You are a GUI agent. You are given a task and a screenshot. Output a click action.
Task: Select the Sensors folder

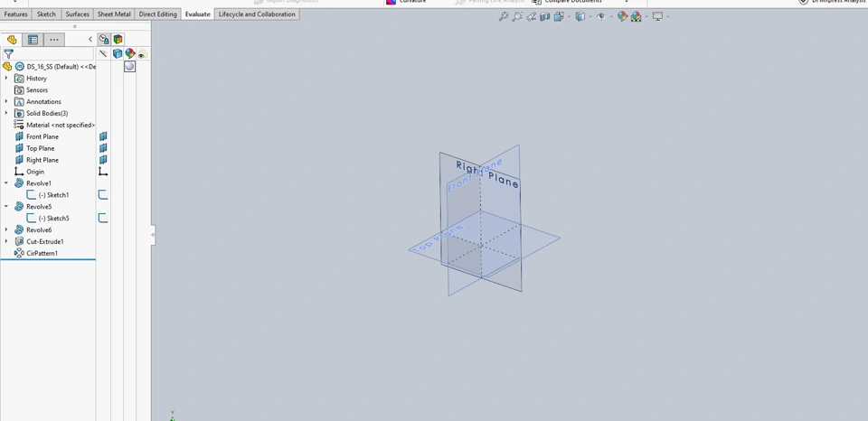pyautogui.click(x=37, y=90)
